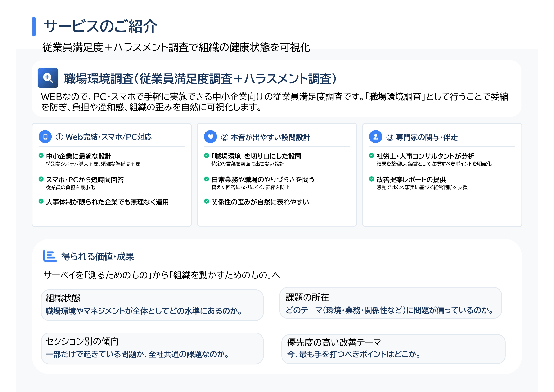Click green check beside 改善提案レポートの提供
This screenshot has width=554, height=392.
[x=371, y=179]
